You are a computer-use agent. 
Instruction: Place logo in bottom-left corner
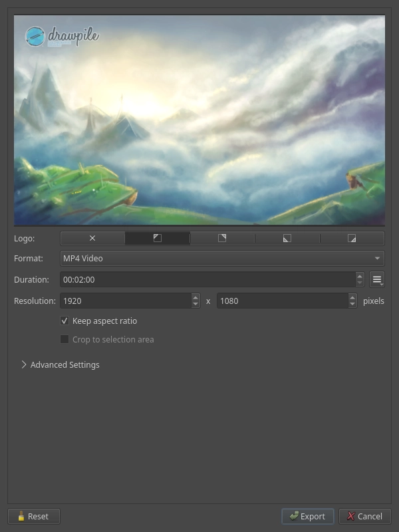point(287,238)
